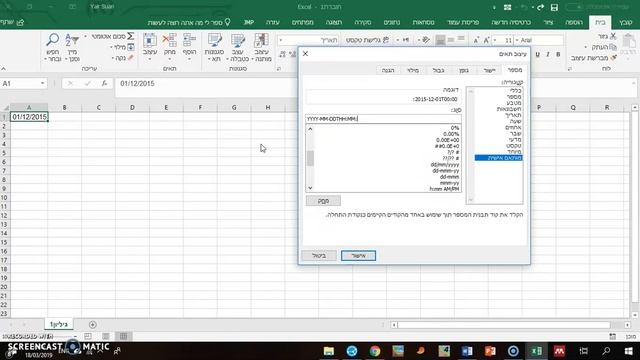This screenshot has height=360, width=640.
Task: Click the Fill down icon
Action: pyautogui.click(x=131, y=47)
